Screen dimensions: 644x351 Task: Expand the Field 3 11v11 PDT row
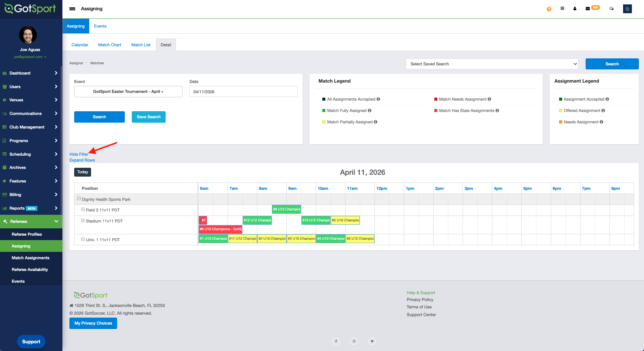click(x=83, y=210)
